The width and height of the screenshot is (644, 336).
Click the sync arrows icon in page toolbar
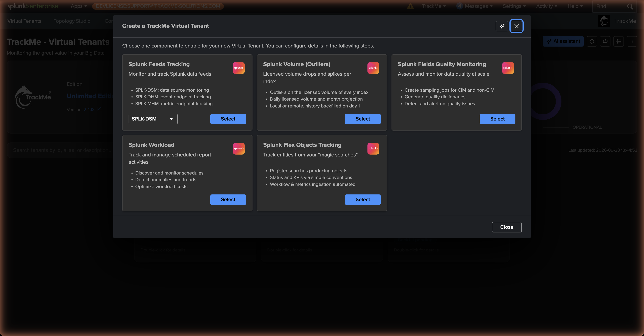point(605,42)
